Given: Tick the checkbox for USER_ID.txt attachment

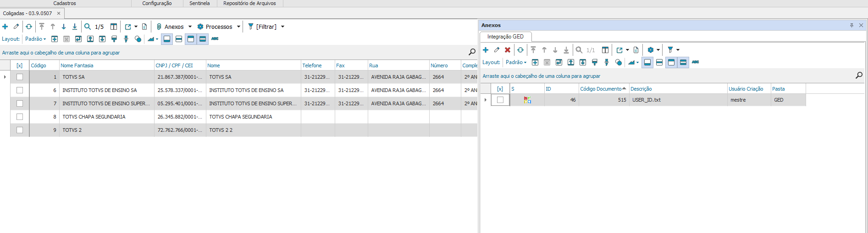Looking at the screenshot, I should [x=500, y=100].
